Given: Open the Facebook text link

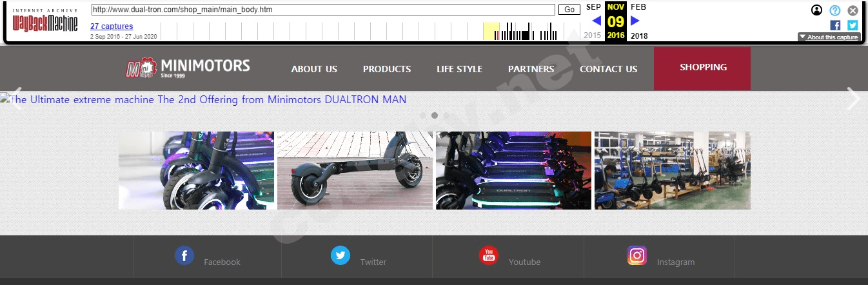Looking at the screenshot, I should [222, 262].
